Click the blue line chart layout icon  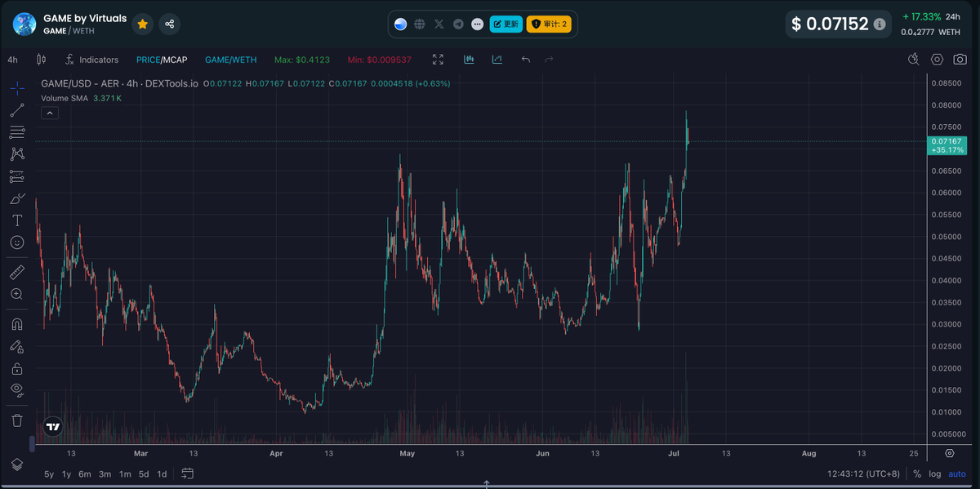click(x=497, y=60)
